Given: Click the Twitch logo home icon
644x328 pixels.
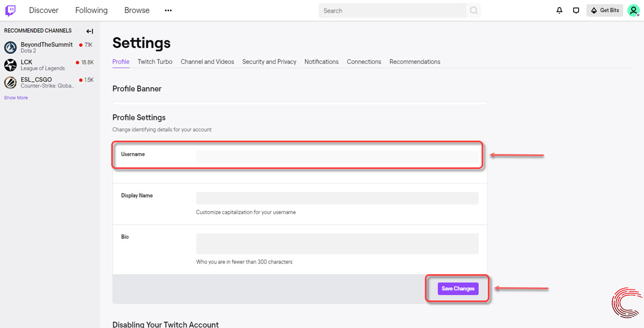Looking at the screenshot, I should [x=11, y=11].
